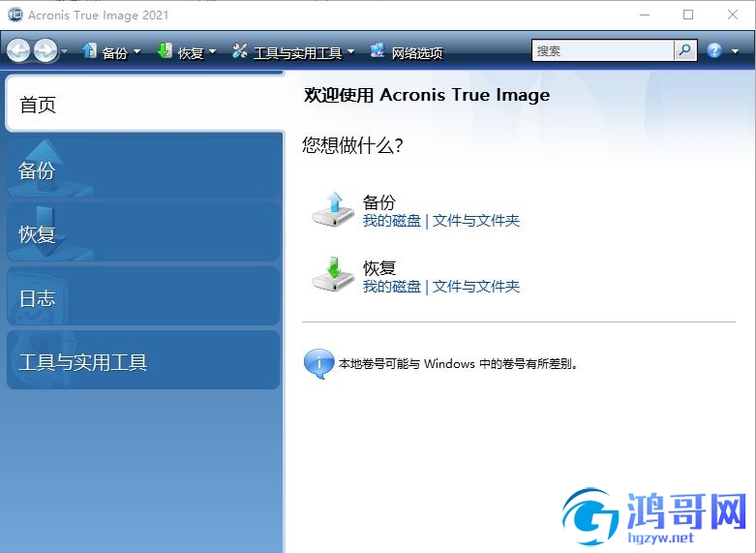Click the 恢复 heading in main panel

[x=378, y=267]
